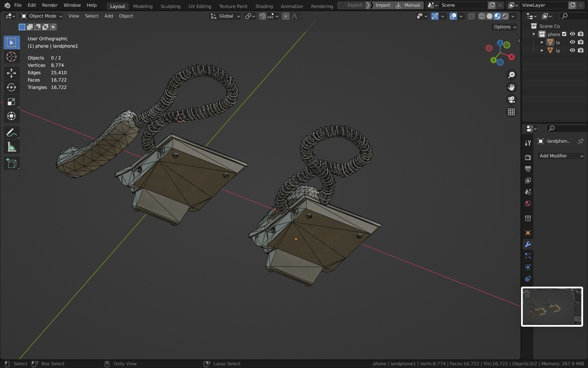Viewport: 588px width, 368px height.
Task: Switch to the Sculpting workspace tab
Action: click(170, 6)
